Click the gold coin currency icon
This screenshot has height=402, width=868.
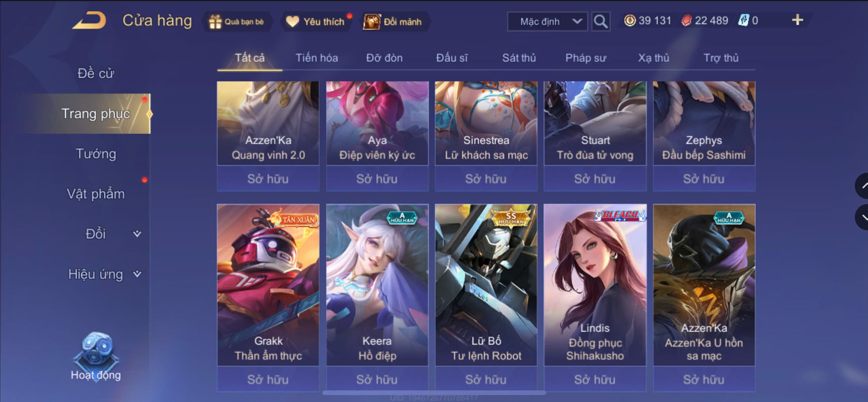click(x=629, y=21)
